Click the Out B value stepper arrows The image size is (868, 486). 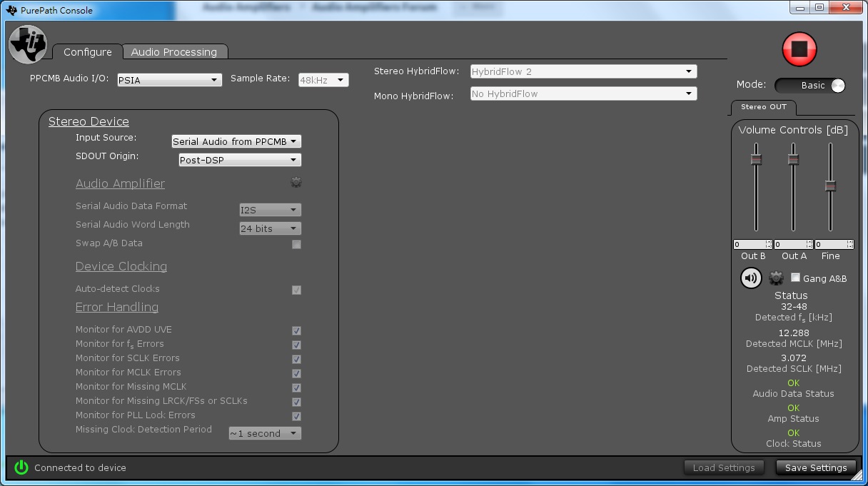769,244
